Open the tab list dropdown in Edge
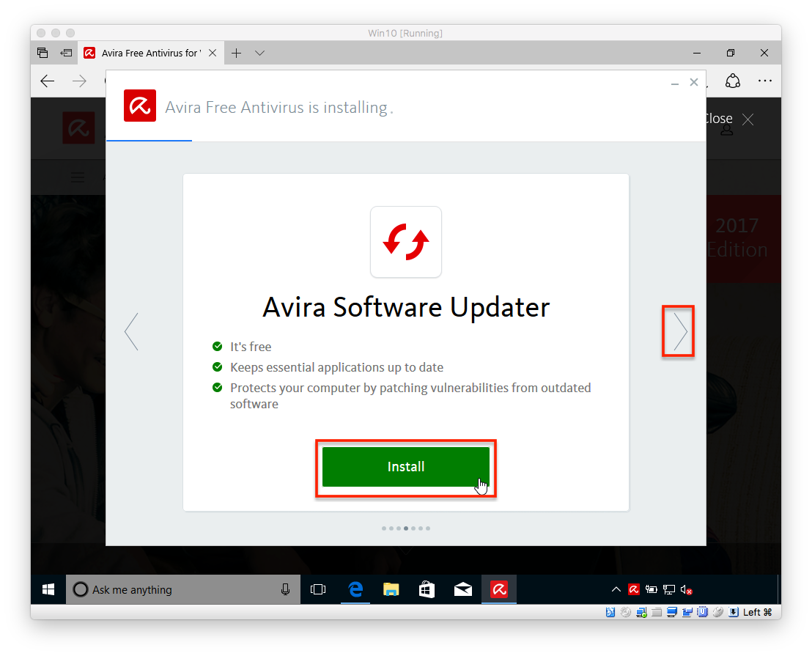The height and width of the screenshot is (656, 812). tap(260, 53)
